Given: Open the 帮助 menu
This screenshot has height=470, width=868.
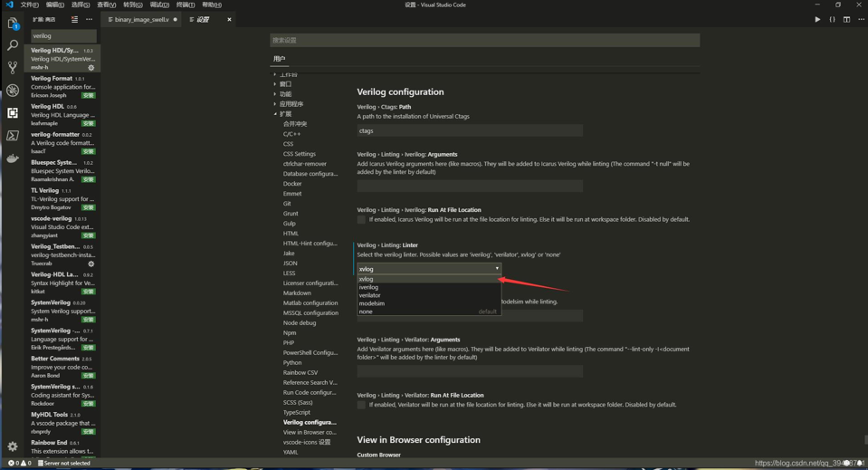Looking at the screenshot, I should [x=212, y=5].
